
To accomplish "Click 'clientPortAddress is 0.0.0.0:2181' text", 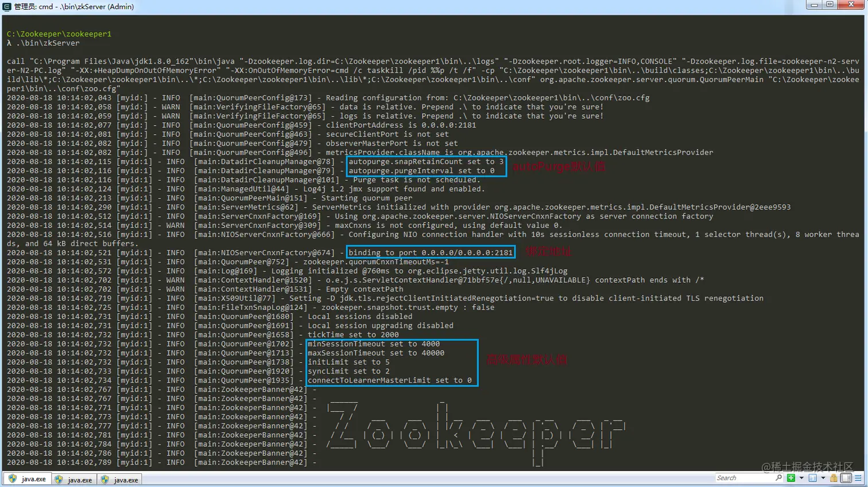I will 401,125.
